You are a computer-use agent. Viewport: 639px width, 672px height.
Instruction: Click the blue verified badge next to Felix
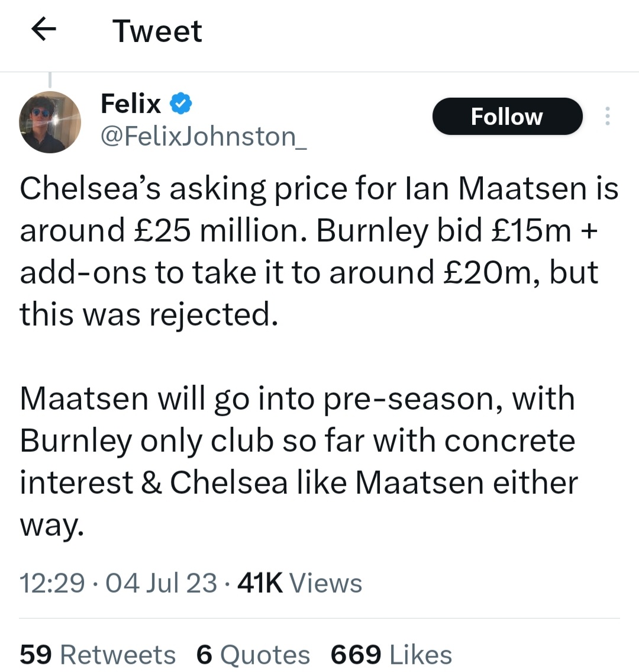pyautogui.click(x=180, y=104)
